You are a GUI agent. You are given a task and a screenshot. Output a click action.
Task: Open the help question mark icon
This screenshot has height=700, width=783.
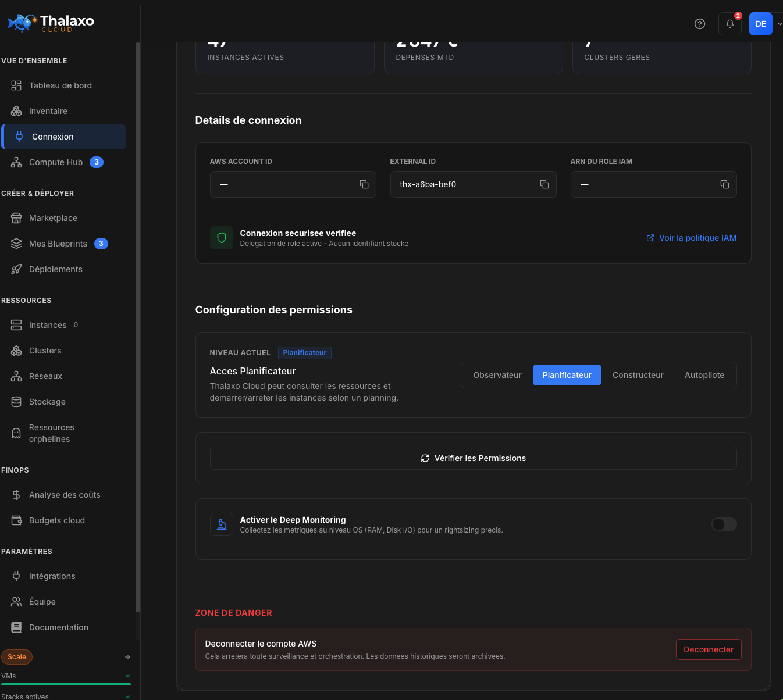(700, 24)
